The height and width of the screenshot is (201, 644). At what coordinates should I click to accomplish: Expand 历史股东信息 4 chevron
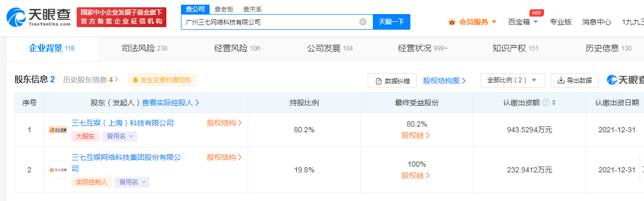(116, 80)
